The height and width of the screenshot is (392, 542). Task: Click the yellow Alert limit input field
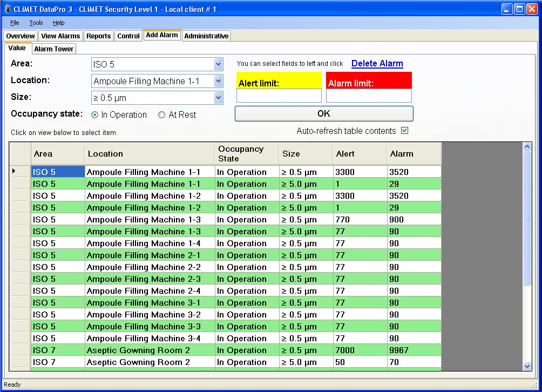(x=279, y=96)
